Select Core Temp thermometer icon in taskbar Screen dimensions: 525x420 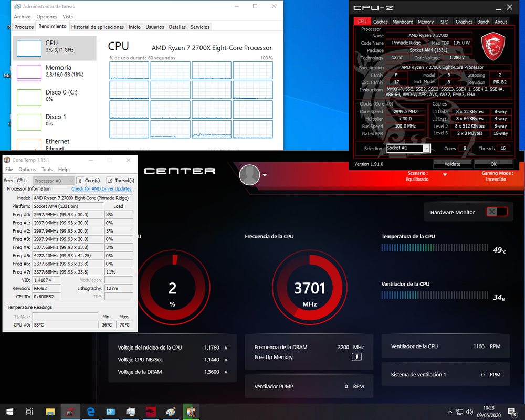[x=191, y=412]
